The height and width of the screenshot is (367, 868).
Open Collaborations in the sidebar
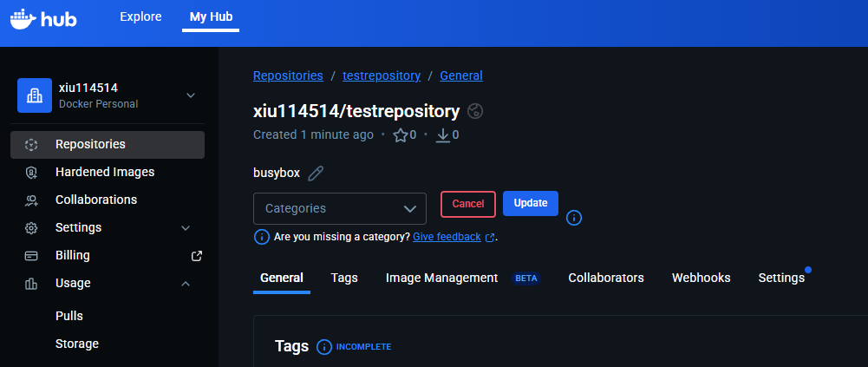[108, 200]
